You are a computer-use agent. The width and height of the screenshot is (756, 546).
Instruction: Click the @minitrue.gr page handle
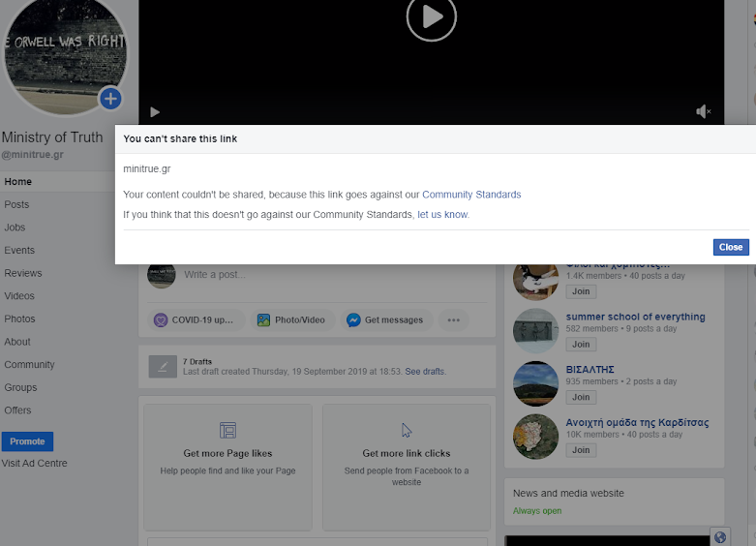pyautogui.click(x=32, y=154)
